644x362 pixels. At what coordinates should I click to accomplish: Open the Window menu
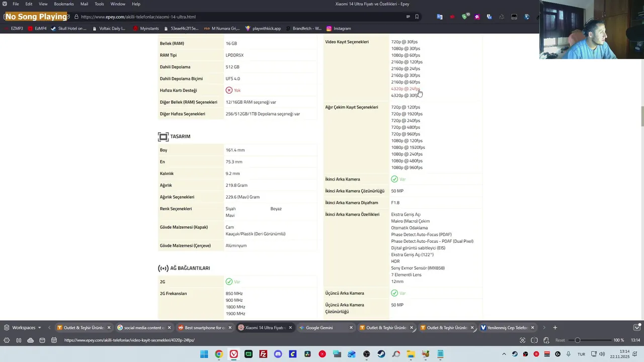(x=118, y=4)
